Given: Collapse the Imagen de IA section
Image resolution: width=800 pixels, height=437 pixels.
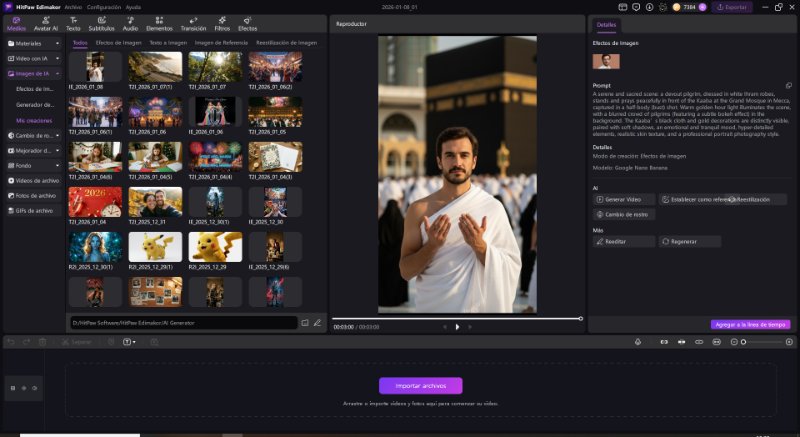Looking at the screenshot, I should pyautogui.click(x=34, y=73).
